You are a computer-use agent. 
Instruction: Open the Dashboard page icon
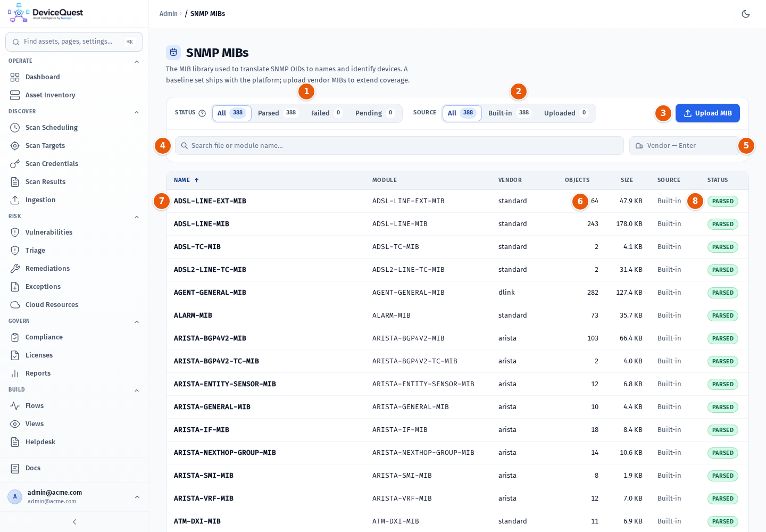(x=15, y=77)
